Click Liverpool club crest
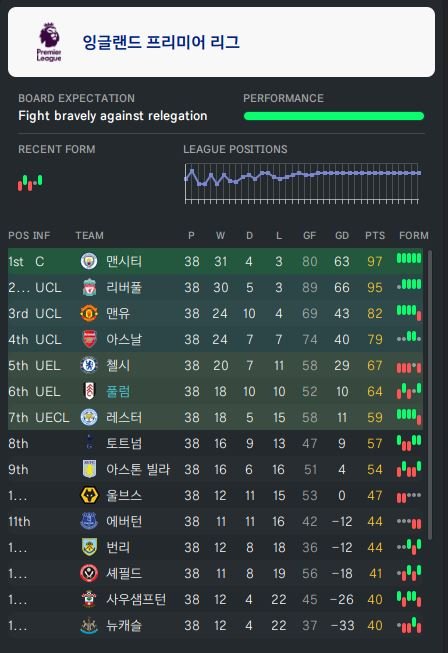The image size is (448, 653). pos(89,287)
